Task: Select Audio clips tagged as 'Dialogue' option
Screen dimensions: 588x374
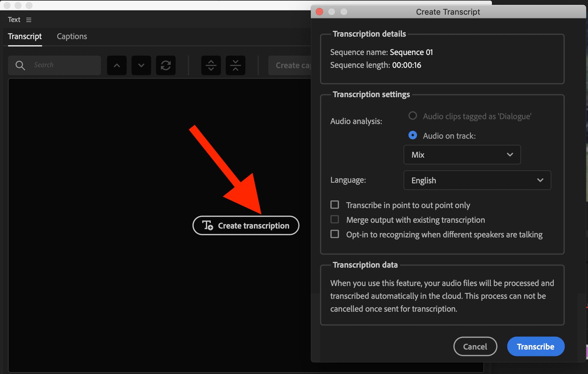Action: [x=413, y=116]
